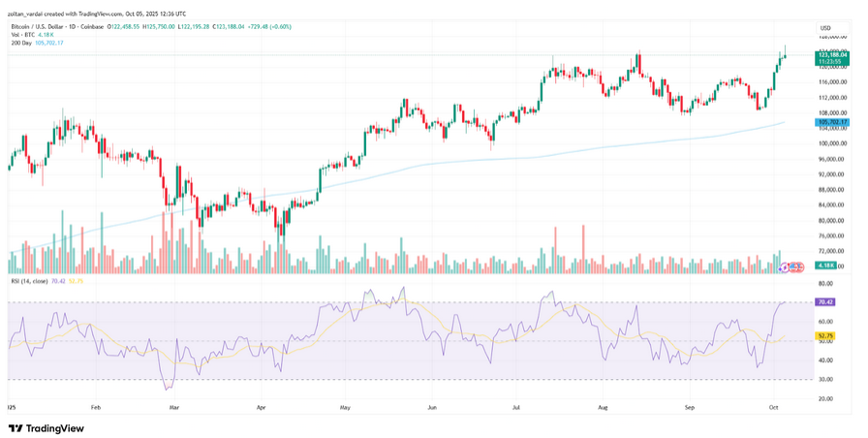
Task: Open the USD currency selector
Action: 825,27
